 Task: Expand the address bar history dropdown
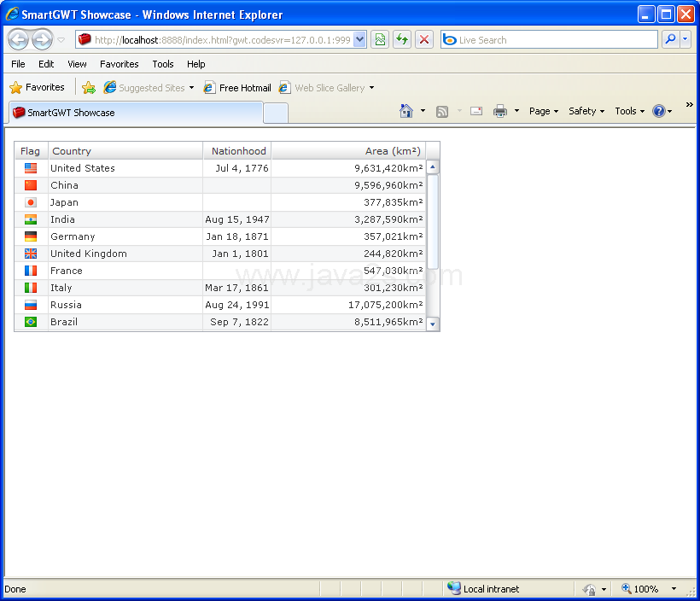point(360,40)
